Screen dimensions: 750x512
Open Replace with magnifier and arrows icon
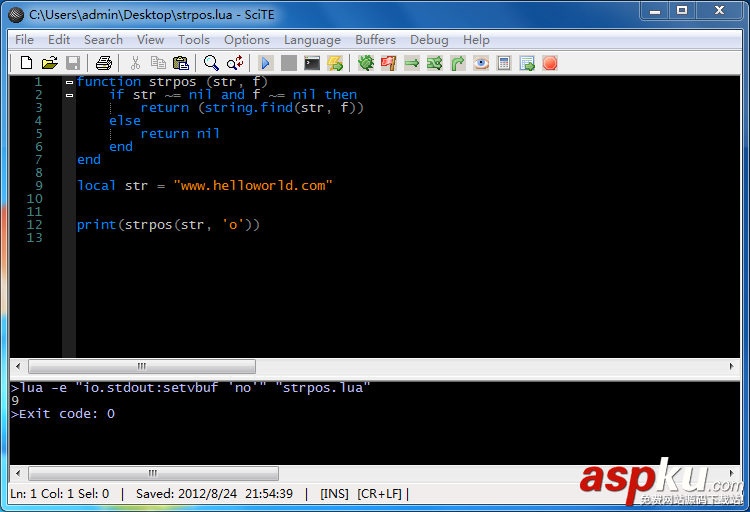(235, 63)
